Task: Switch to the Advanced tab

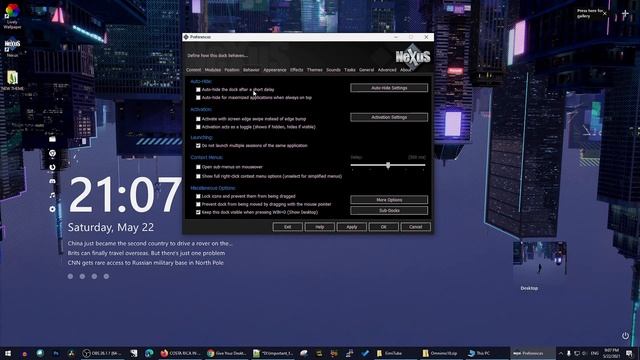Action: point(387,70)
